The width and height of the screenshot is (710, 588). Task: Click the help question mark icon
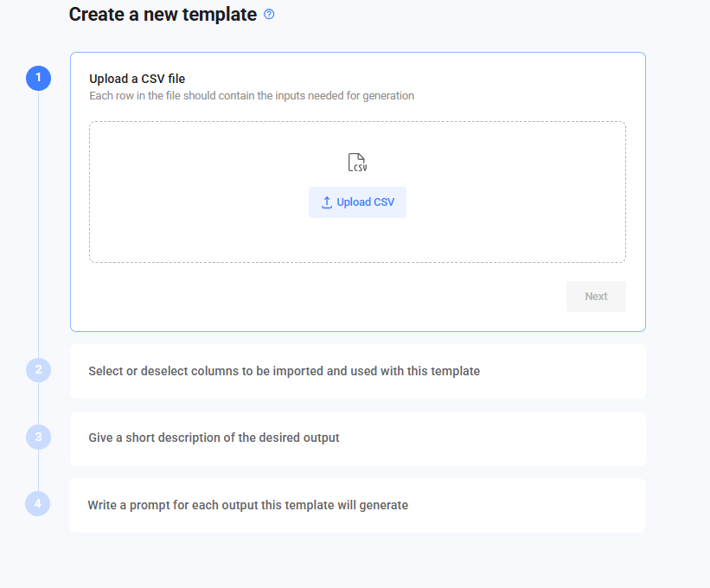[269, 15]
